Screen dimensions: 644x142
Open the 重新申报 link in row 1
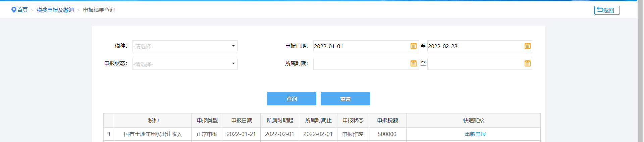coord(475,134)
